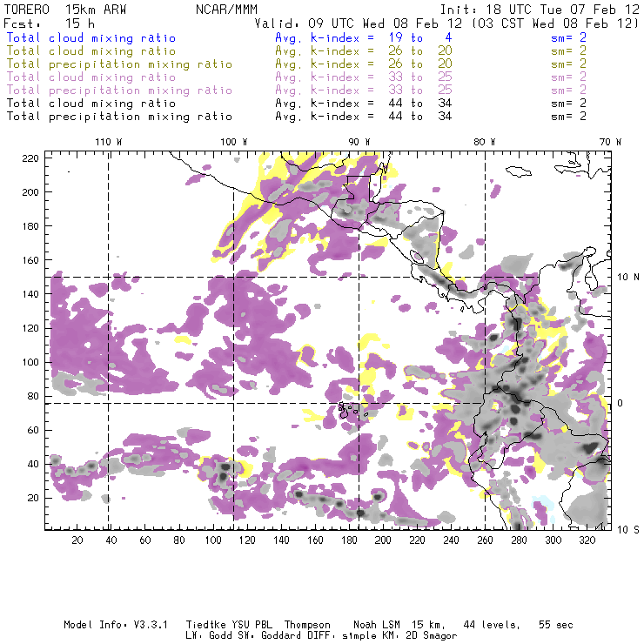The height and width of the screenshot is (644, 644).
Task: Click the "TORERO 15km ARW" title text
Action: click(65, 10)
